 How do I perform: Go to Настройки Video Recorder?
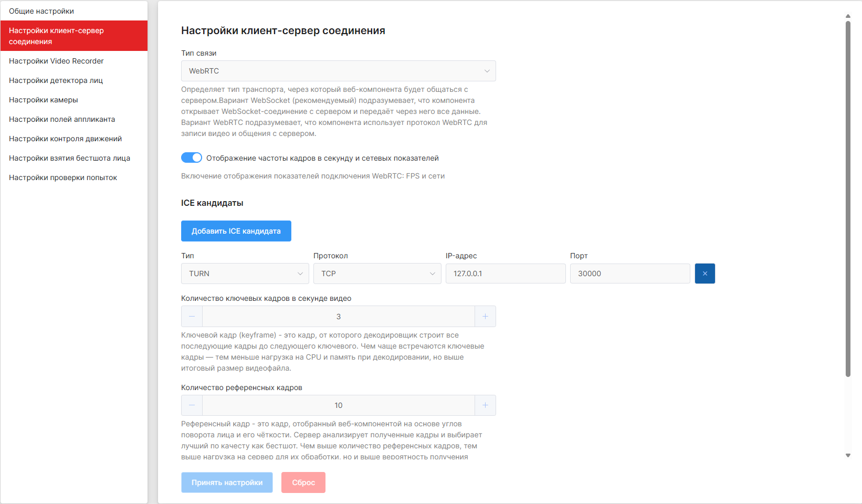click(56, 61)
